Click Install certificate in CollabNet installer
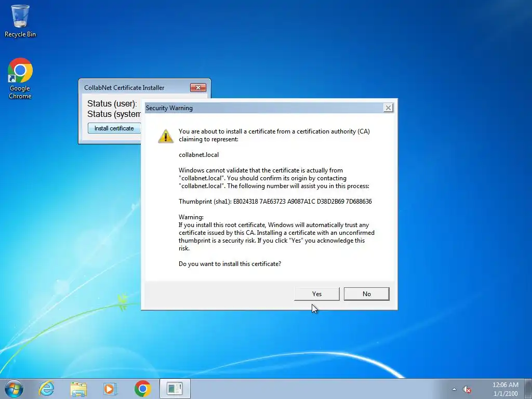 [114, 128]
